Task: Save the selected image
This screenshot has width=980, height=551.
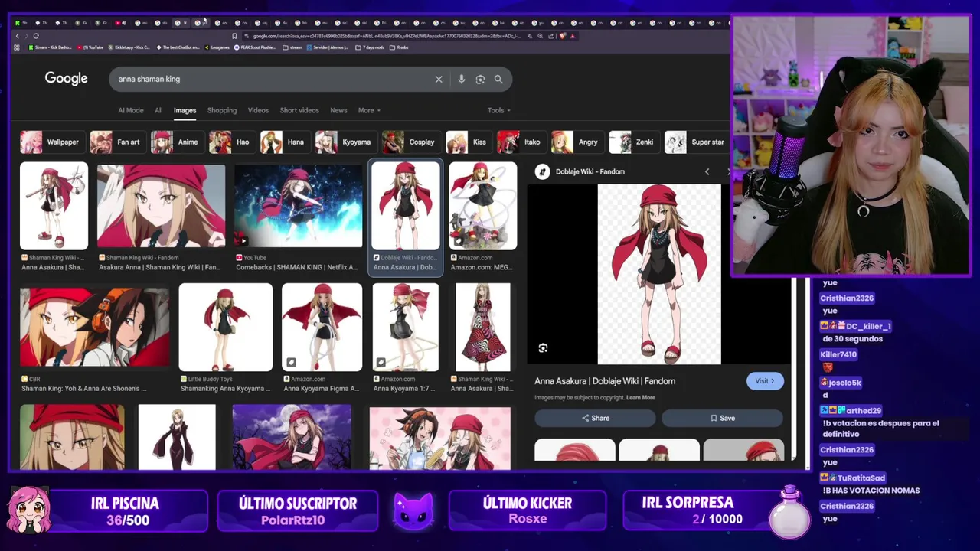Action: tap(722, 418)
